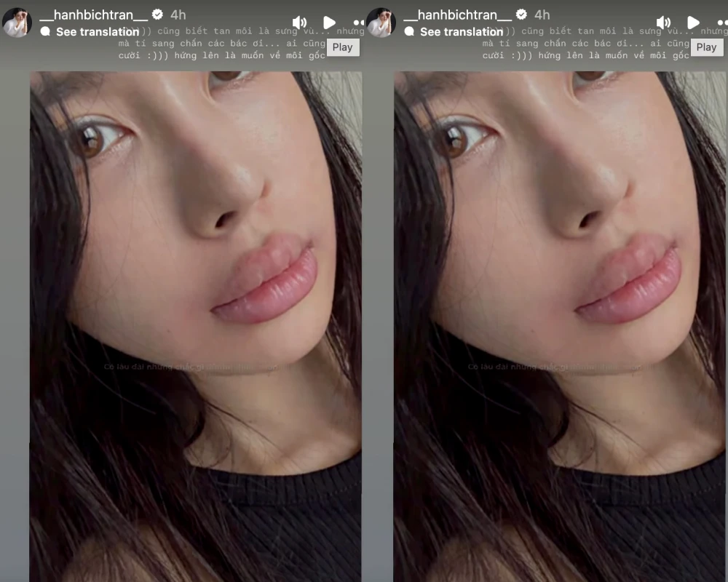Click the profile avatar on the left story
The width and height of the screenshot is (728, 582).
[x=17, y=23]
